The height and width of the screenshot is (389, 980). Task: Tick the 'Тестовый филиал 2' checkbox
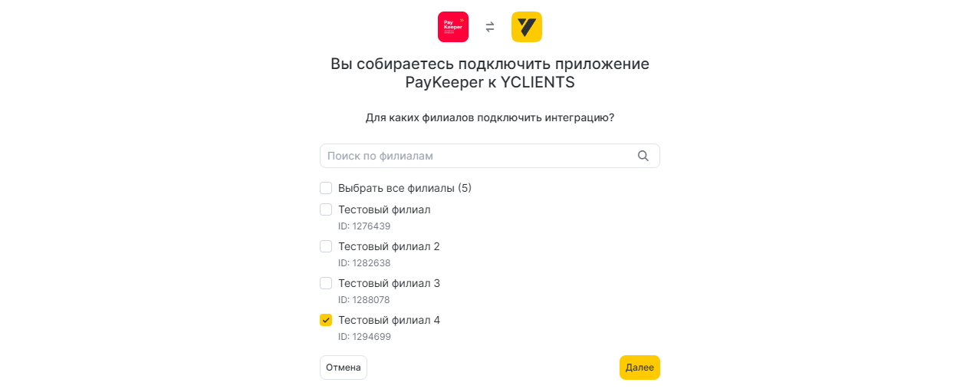point(326,246)
